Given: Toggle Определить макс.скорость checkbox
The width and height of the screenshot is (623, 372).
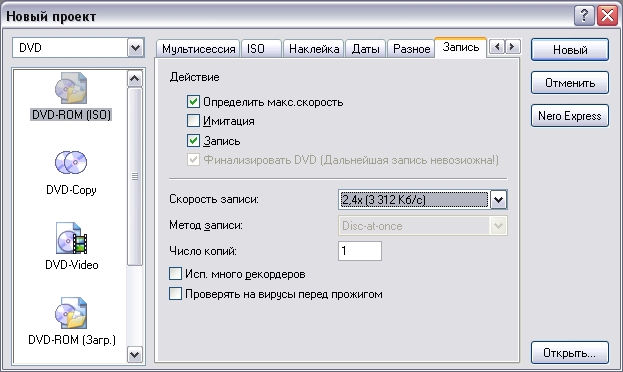Looking at the screenshot, I should pos(193,102).
